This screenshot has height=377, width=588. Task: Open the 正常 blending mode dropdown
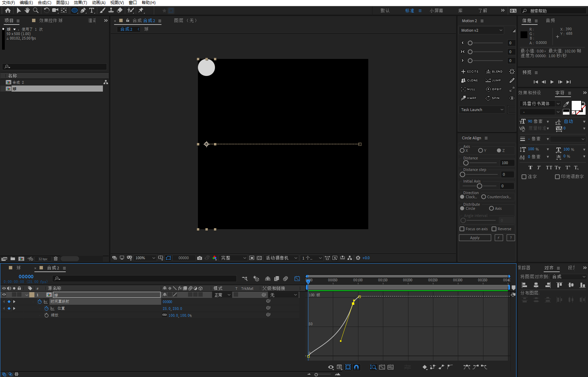222,295
